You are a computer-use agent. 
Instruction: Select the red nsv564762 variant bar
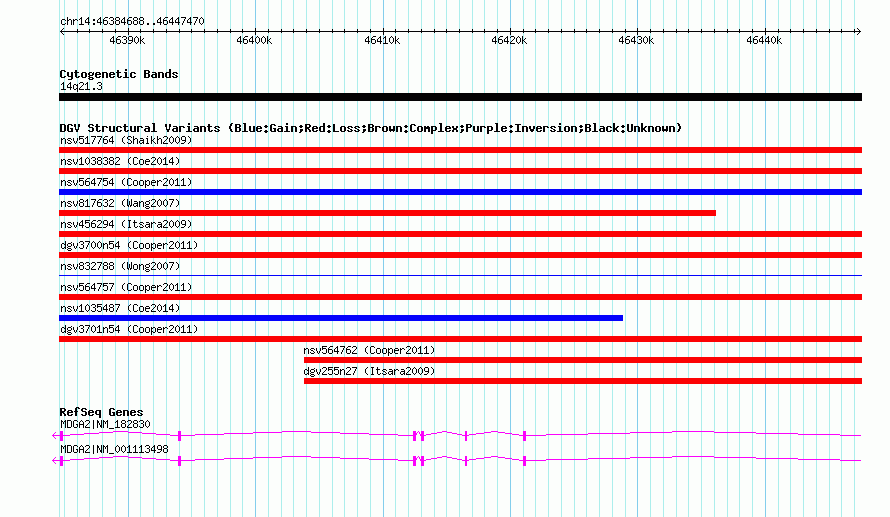[583, 360]
